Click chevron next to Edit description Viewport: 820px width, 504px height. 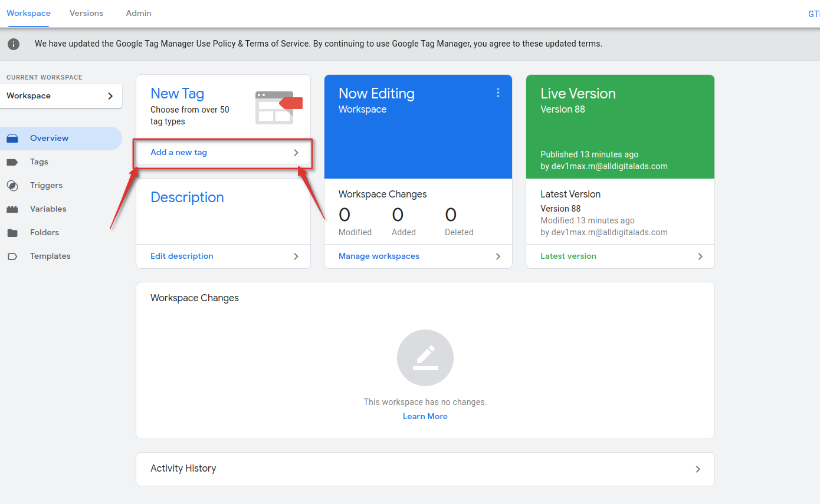pyautogui.click(x=296, y=256)
